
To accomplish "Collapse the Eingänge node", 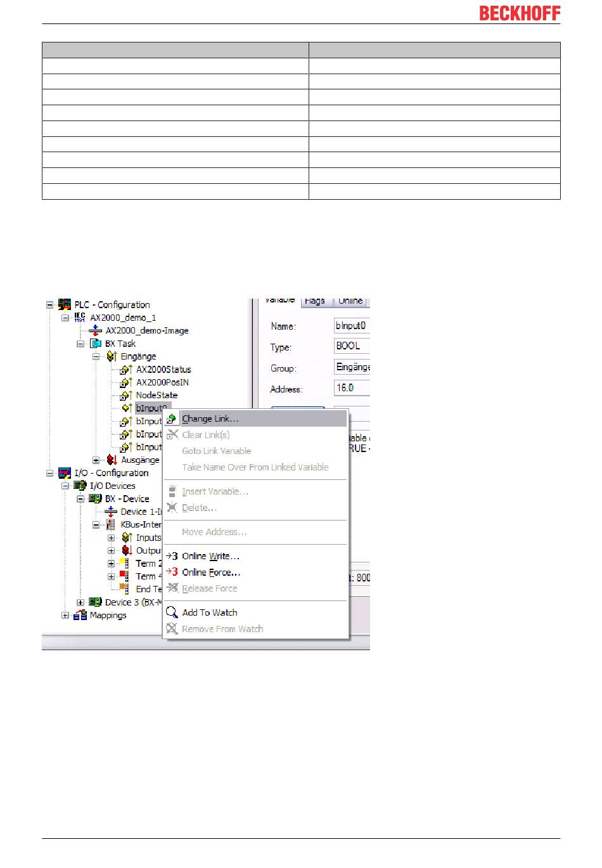I will (96, 356).
